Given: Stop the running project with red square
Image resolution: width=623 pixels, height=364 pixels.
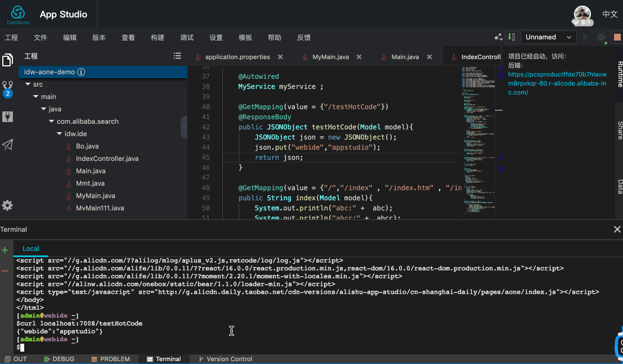Looking at the screenshot, I should pyautogui.click(x=617, y=37).
